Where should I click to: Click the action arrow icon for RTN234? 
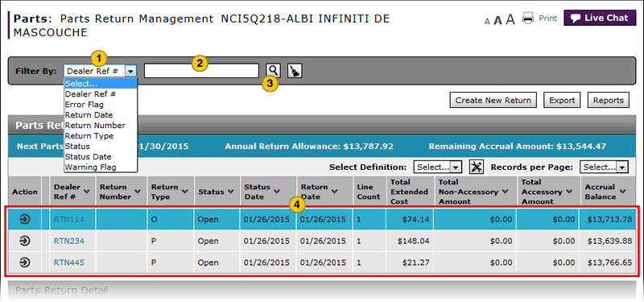[x=25, y=241]
